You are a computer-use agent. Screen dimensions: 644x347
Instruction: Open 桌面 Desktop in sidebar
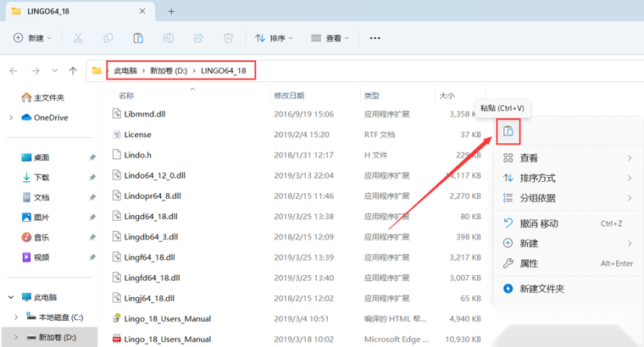[x=36, y=157]
